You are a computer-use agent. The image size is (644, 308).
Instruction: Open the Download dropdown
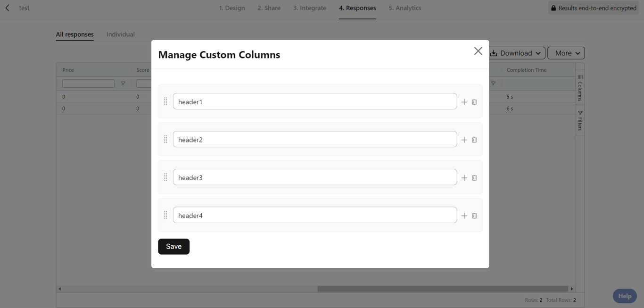517,53
